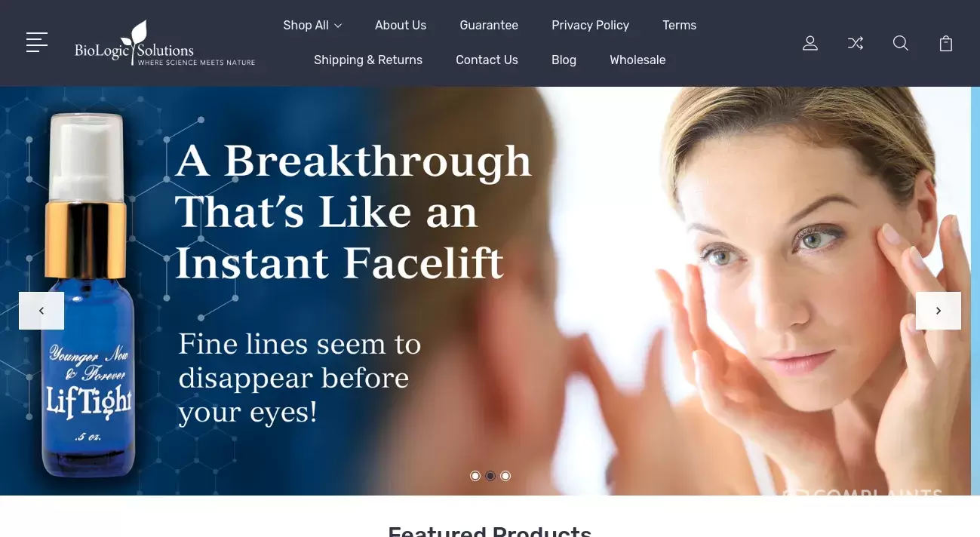
Task: Select the third carousel dot
Action: coord(505,476)
